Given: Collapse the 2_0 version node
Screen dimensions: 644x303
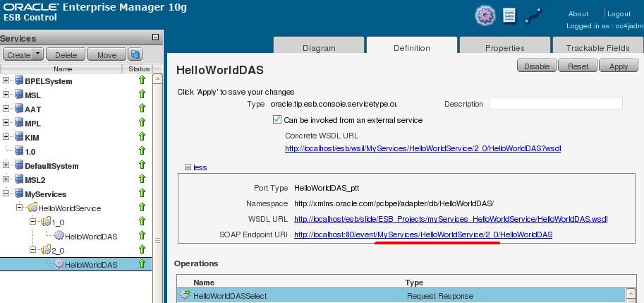Looking at the screenshot, I should [33, 249].
